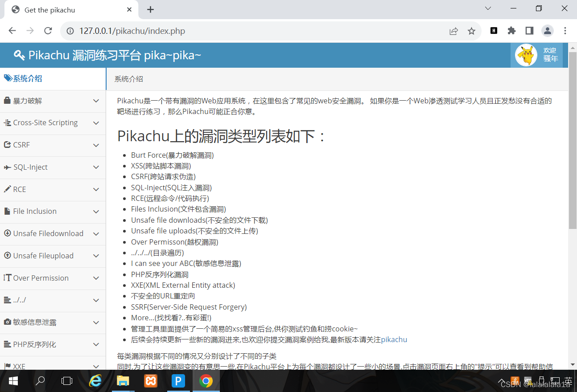
Task: Expand the Unsafe Fileupload section
Action: 96,256
